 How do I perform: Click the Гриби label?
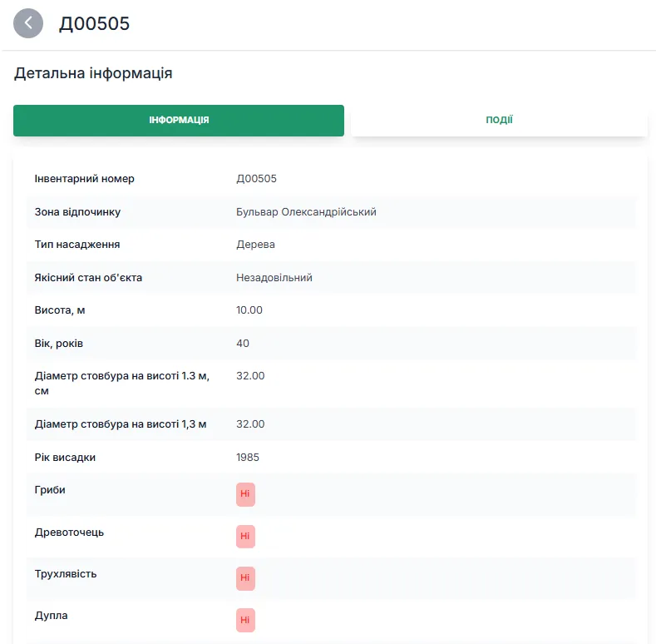point(50,490)
